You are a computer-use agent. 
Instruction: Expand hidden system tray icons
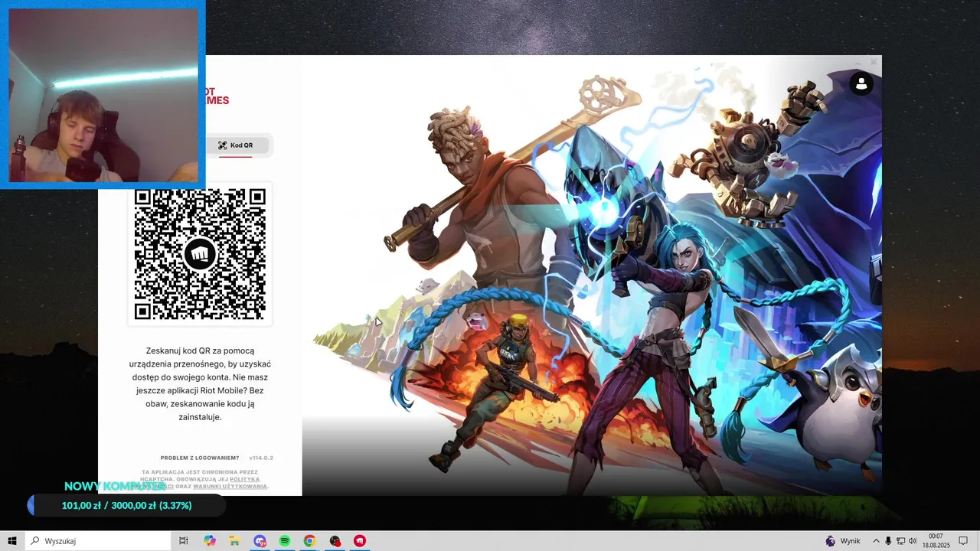(876, 541)
